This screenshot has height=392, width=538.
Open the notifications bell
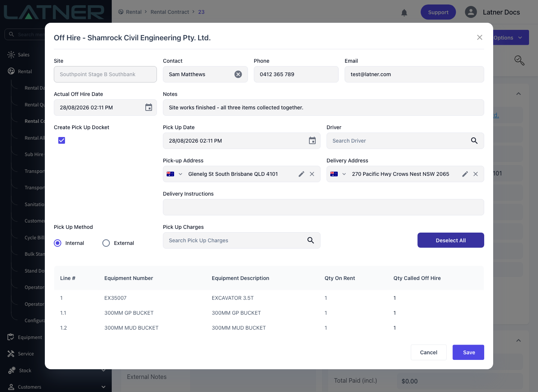[x=404, y=13]
